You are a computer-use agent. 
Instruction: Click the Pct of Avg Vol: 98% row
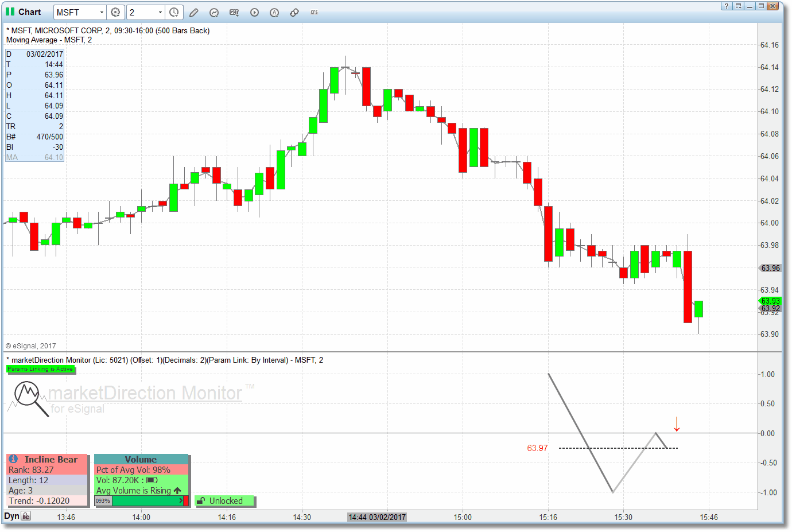[x=141, y=469]
